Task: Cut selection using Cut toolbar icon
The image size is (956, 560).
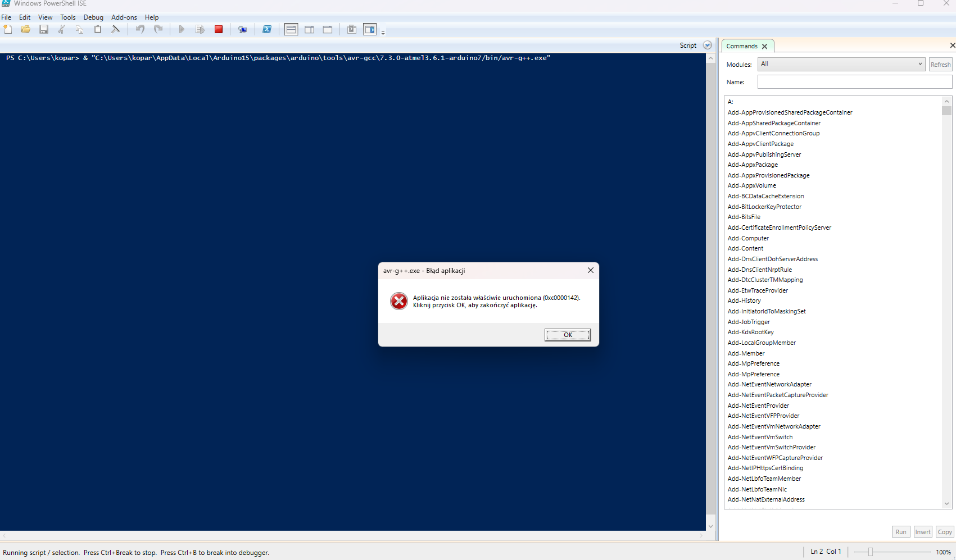Action: (61, 29)
